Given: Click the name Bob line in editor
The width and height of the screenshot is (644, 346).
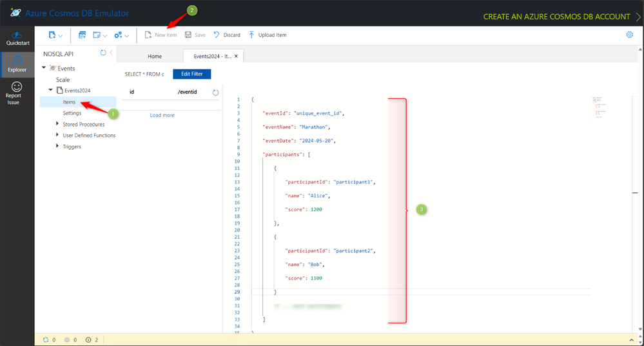Looking at the screenshot, I should coord(305,265).
